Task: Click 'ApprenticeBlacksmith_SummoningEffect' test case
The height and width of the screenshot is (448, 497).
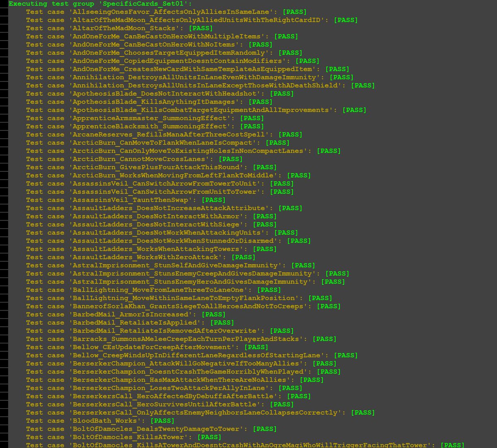Action: 145,126
